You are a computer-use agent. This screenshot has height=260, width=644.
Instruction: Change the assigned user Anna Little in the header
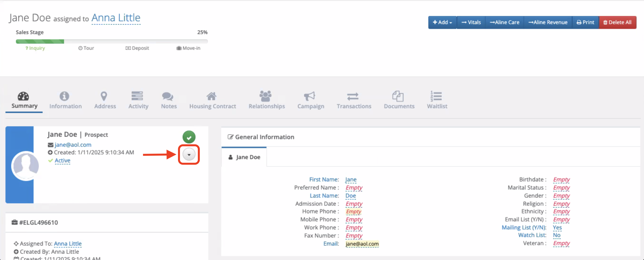(116, 18)
